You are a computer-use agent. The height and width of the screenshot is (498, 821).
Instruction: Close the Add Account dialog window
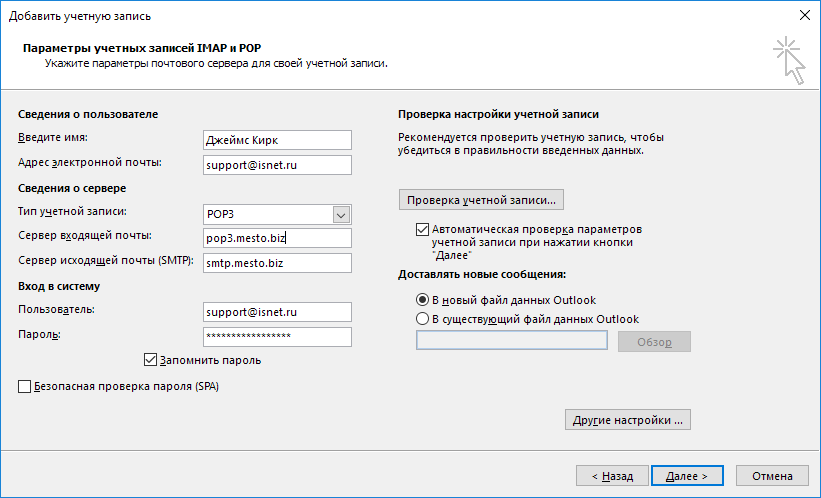(x=804, y=15)
